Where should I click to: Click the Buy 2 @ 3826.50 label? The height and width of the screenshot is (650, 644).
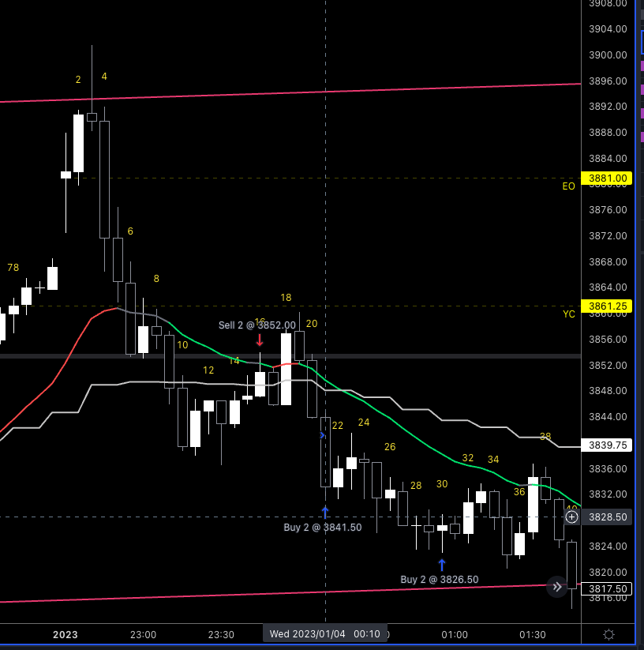[x=440, y=580]
